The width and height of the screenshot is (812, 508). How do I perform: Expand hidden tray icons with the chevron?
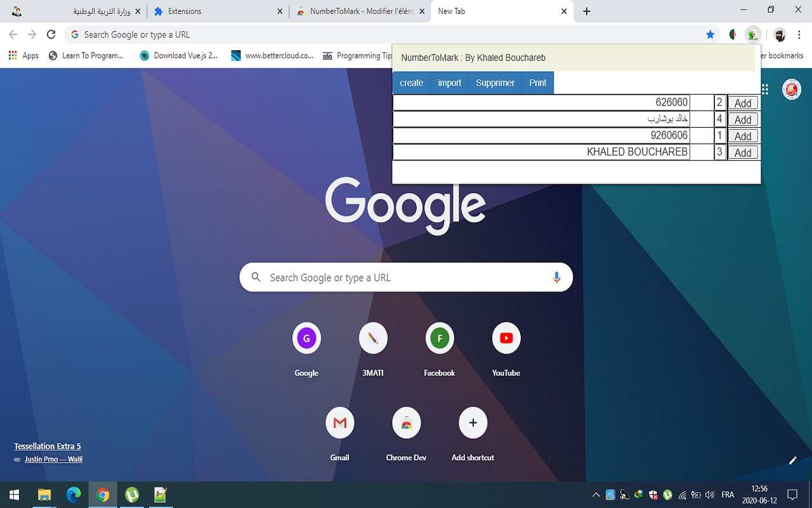(x=596, y=494)
